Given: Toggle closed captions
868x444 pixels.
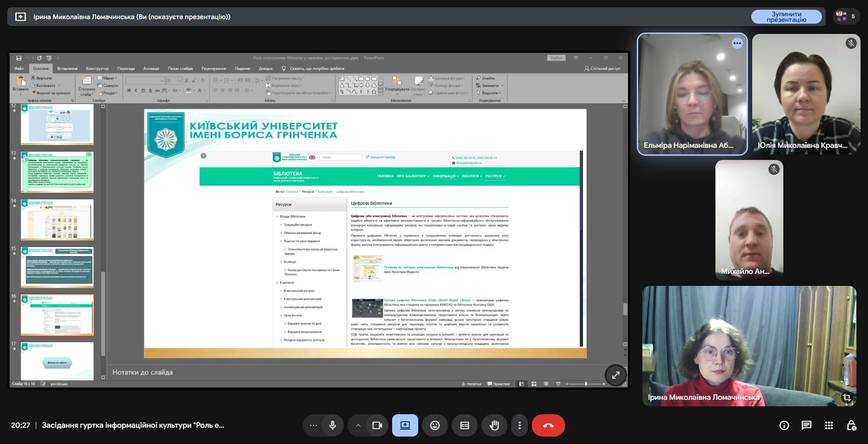Looking at the screenshot, I should pos(464,425).
